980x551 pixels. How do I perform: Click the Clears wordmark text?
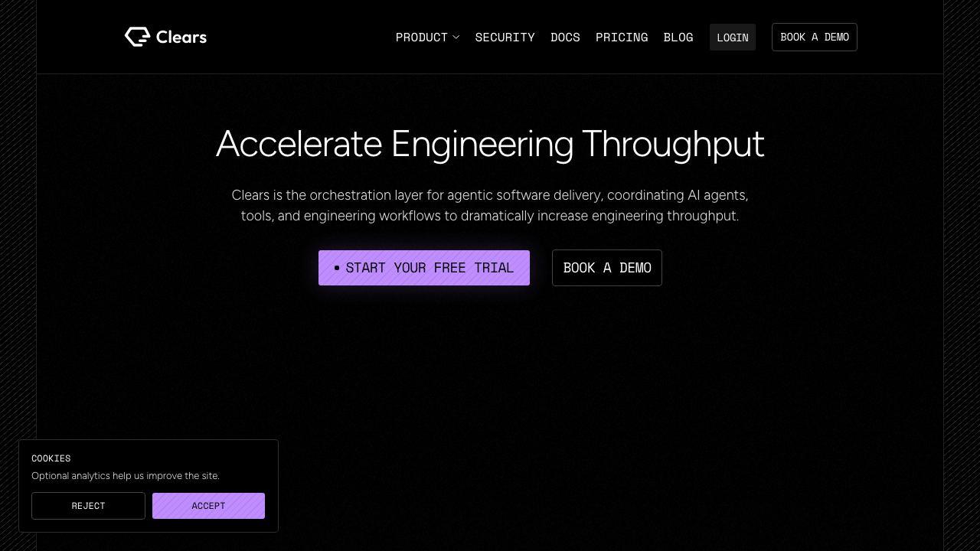pyautogui.click(x=181, y=37)
